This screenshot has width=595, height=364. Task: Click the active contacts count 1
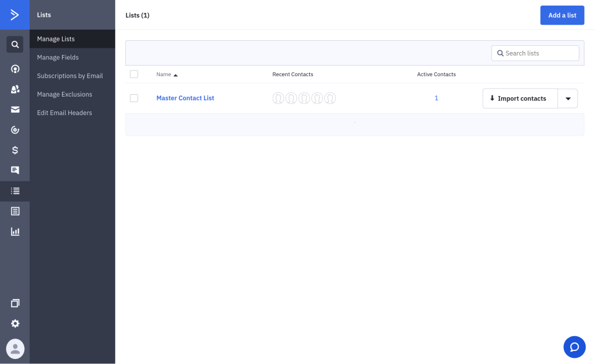[x=436, y=98]
